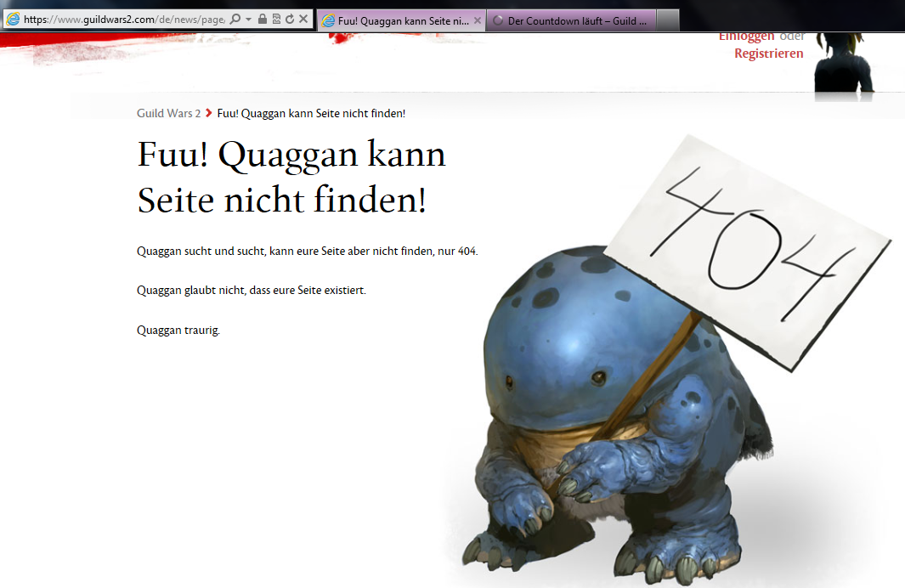Click the refresh page icon
The image size is (905, 588).
290,19
